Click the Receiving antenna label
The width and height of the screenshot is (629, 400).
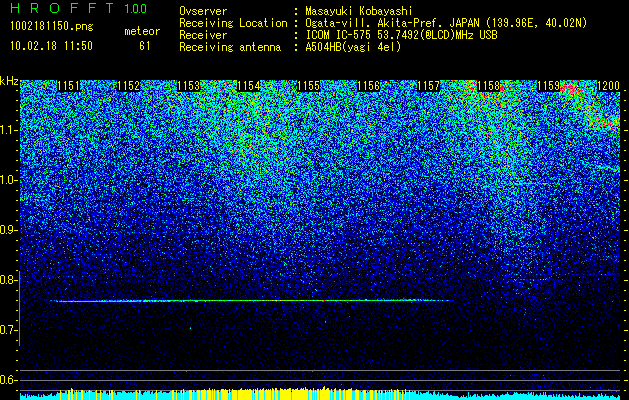pyautogui.click(x=230, y=47)
